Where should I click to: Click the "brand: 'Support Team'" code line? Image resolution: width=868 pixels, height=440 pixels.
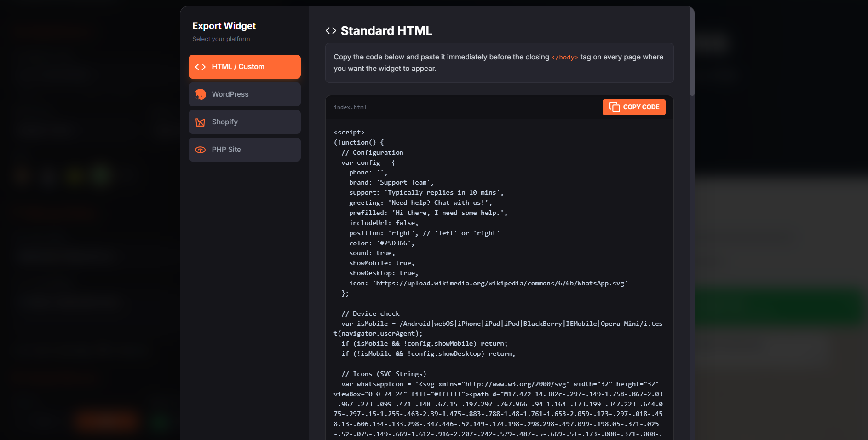click(391, 183)
